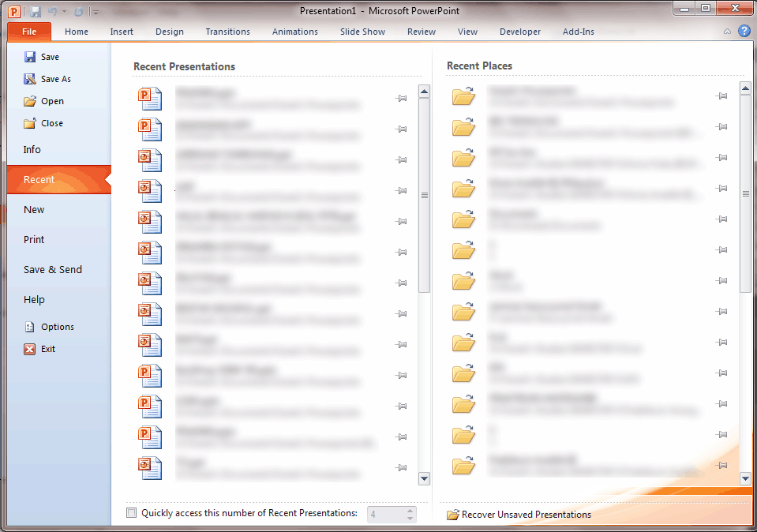Collapse the Backstage view with the chevron arrow
This screenshot has height=532, width=757.
pyautogui.click(x=727, y=32)
